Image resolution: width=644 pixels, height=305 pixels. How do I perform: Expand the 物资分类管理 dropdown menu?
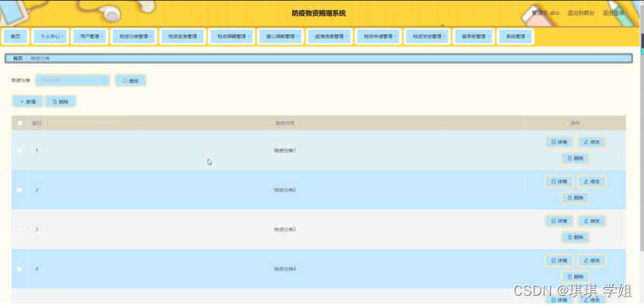point(134,37)
